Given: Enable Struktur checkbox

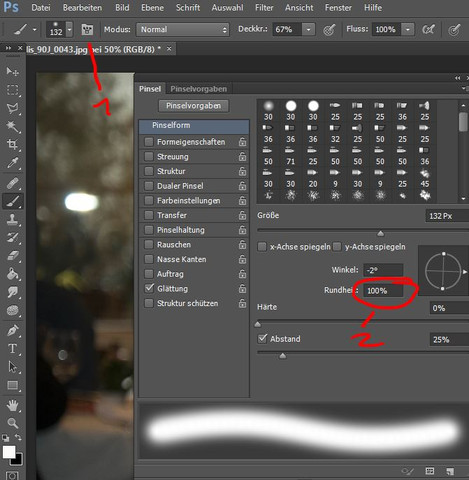Looking at the screenshot, I should click(x=149, y=171).
